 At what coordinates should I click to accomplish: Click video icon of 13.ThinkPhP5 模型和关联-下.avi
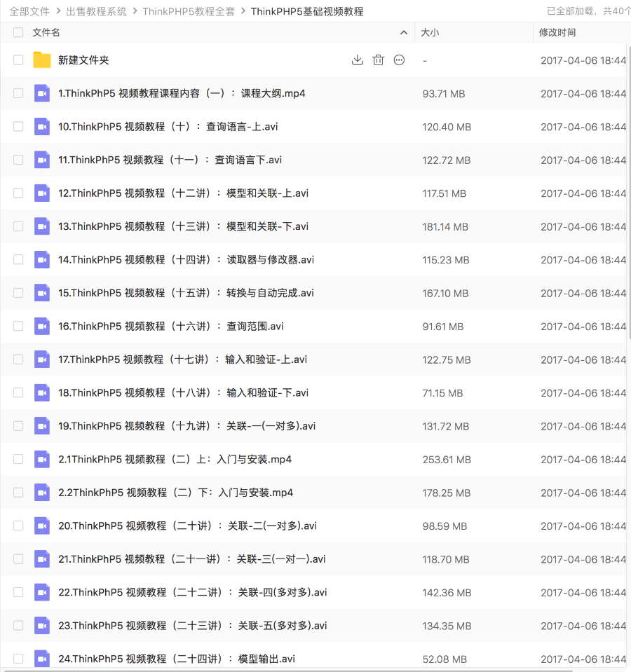coord(42,226)
